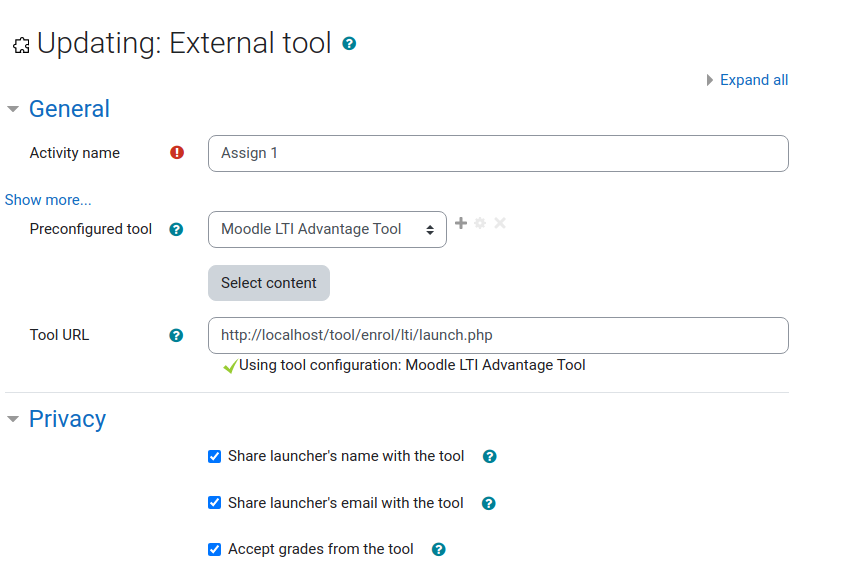The width and height of the screenshot is (850, 579).
Task: Click the X icon to delete preconfigured tool
Action: pos(500,223)
